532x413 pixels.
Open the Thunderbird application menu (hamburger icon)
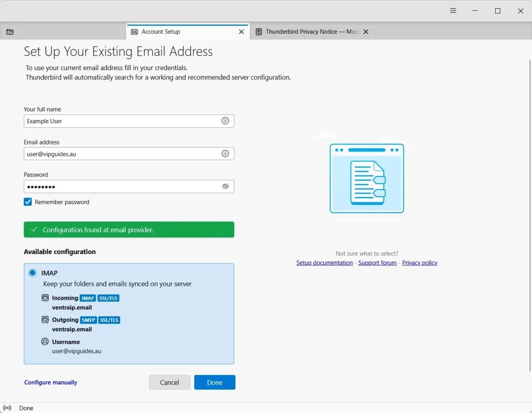coord(453,10)
